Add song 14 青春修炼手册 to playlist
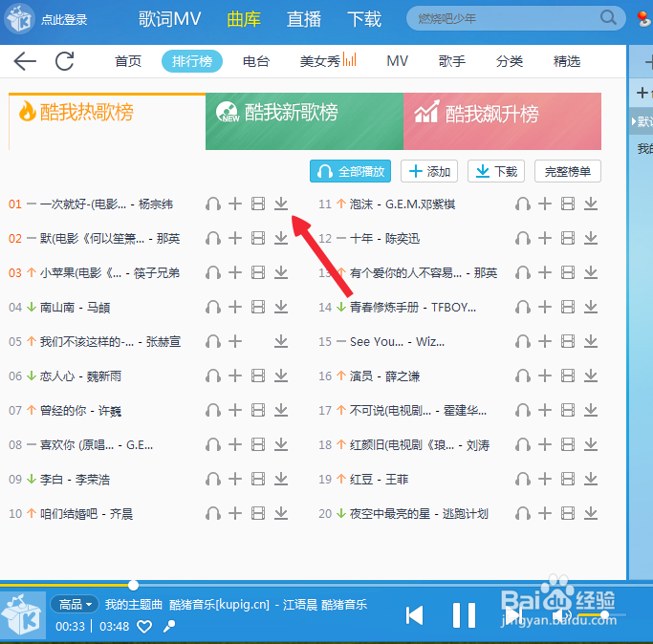The height and width of the screenshot is (644, 653). coord(545,308)
